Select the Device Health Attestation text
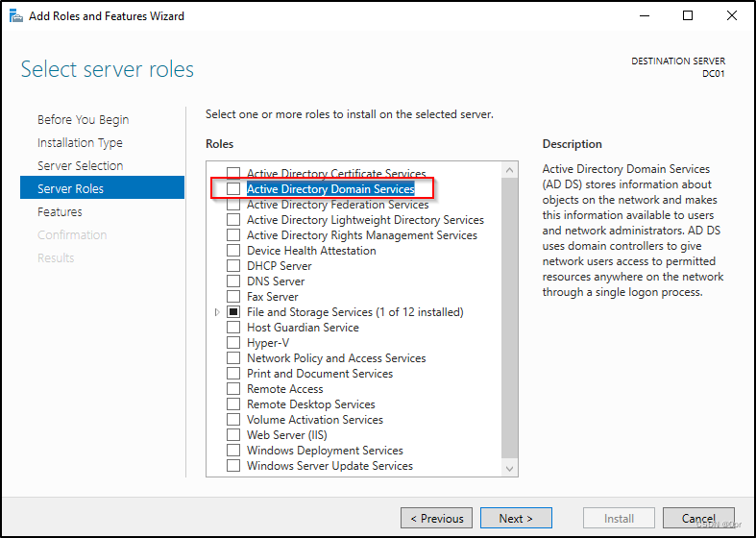The height and width of the screenshot is (538, 756). 311,251
